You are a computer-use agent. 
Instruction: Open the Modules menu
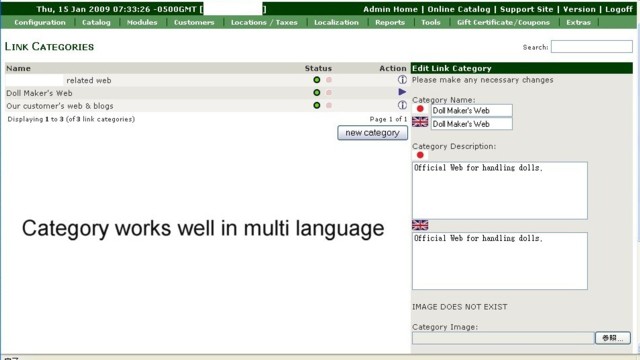[x=142, y=22]
